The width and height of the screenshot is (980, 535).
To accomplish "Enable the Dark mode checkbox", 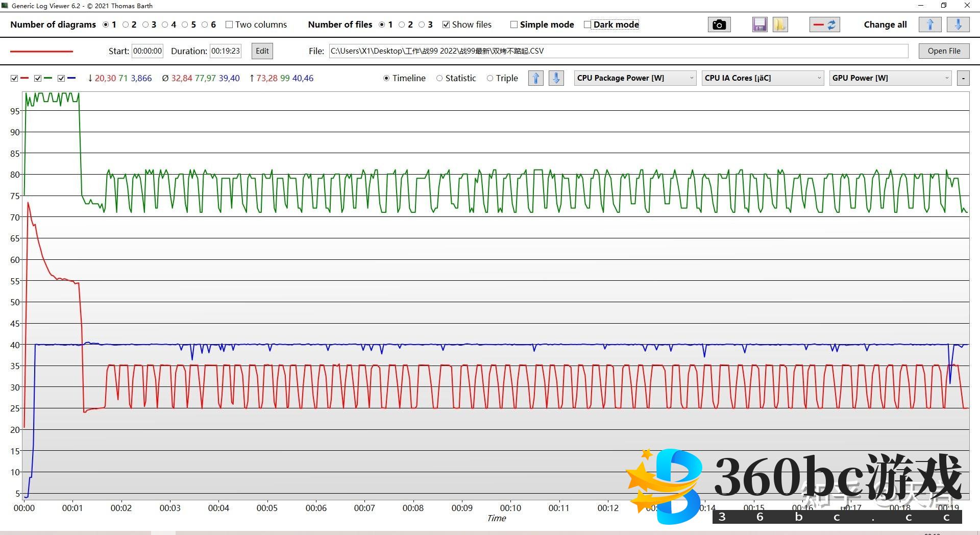I will tap(587, 25).
